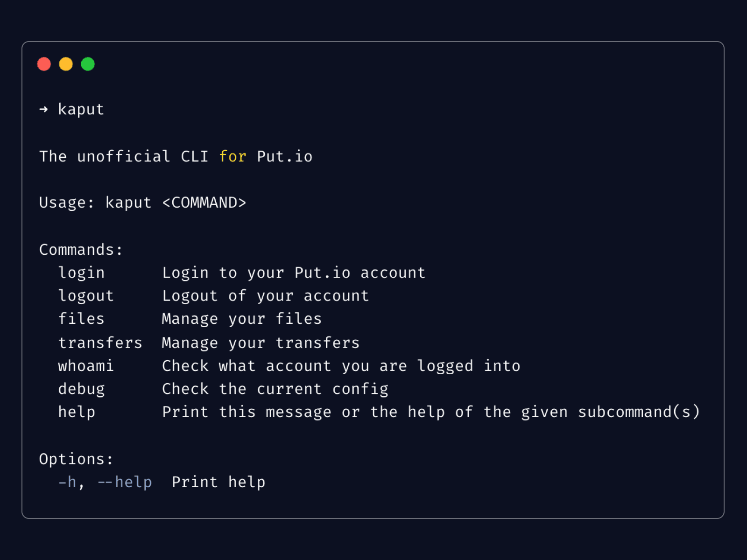Click the yellow 'for' keyword
747x560 pixels.
[233, 156]
